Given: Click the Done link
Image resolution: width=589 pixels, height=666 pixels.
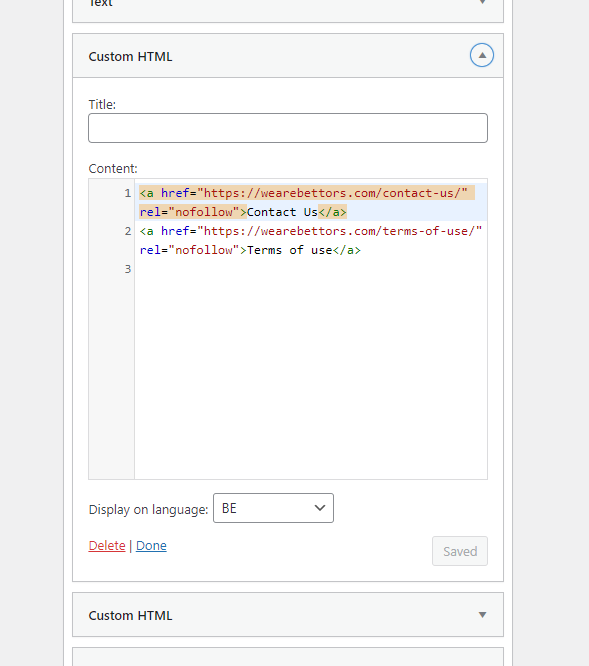Looking at the screenshot, I should point(151,545).
